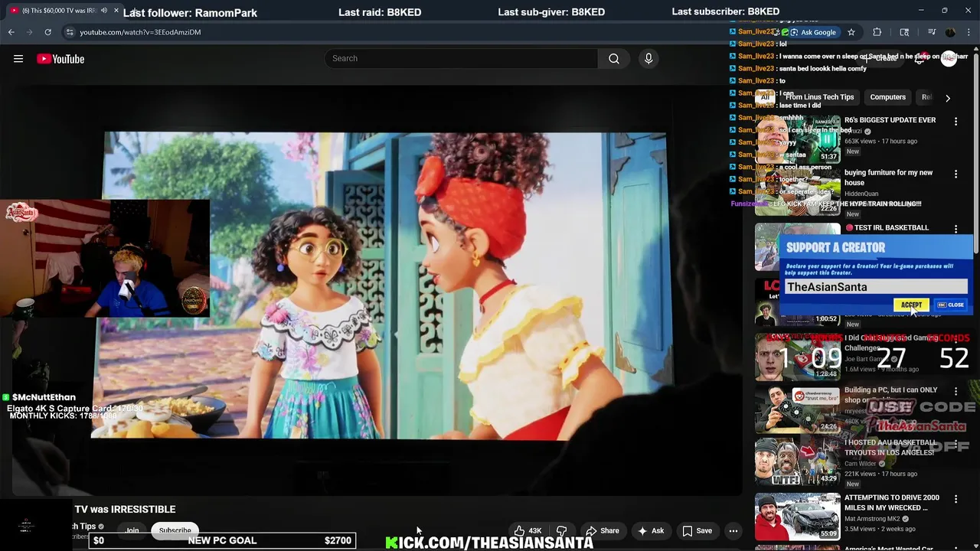
Task: Open the media controls icon in toolbar
Action: [932, 32]
